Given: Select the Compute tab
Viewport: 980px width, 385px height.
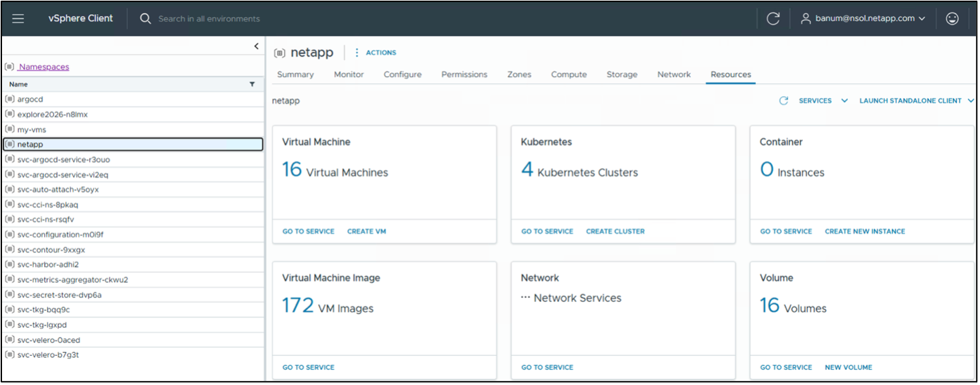Looking at the screenshot, I should 569,74.
